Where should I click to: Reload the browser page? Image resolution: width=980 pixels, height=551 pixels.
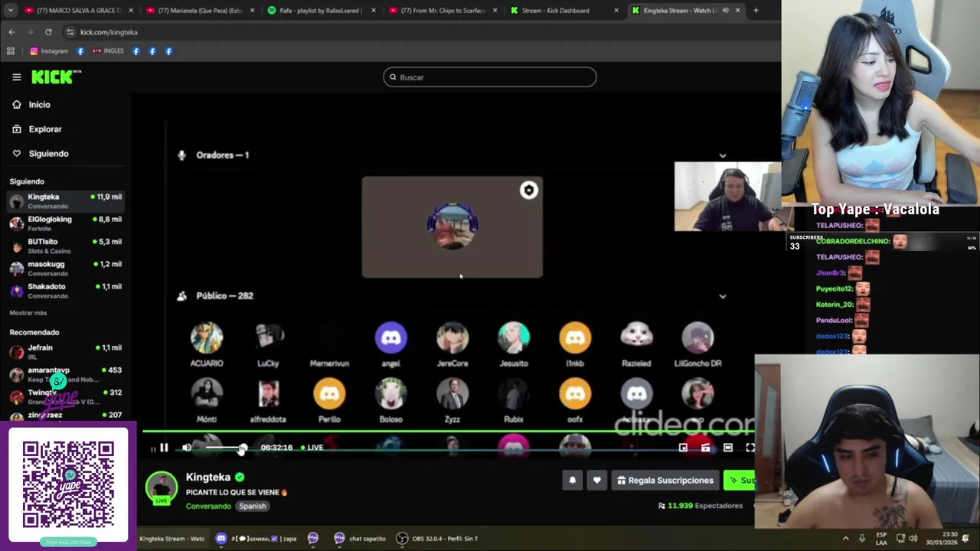pos(48,32)
